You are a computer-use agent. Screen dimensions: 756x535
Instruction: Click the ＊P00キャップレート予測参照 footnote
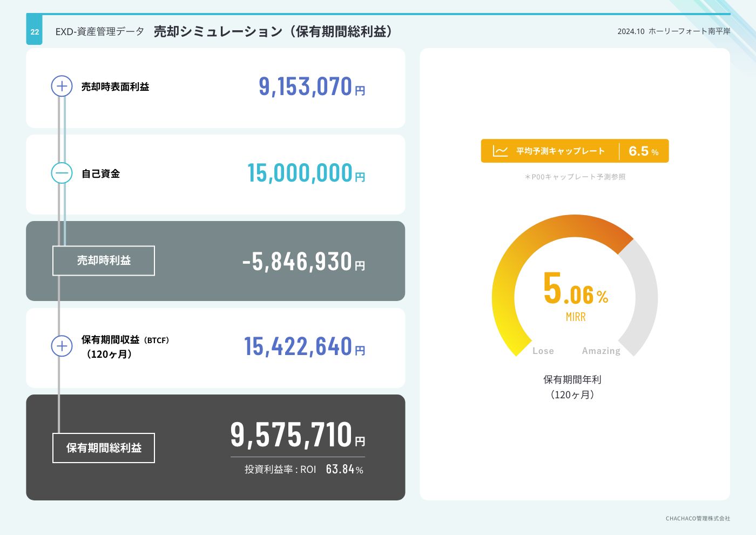pyautogui.click(x=575, y=177)
